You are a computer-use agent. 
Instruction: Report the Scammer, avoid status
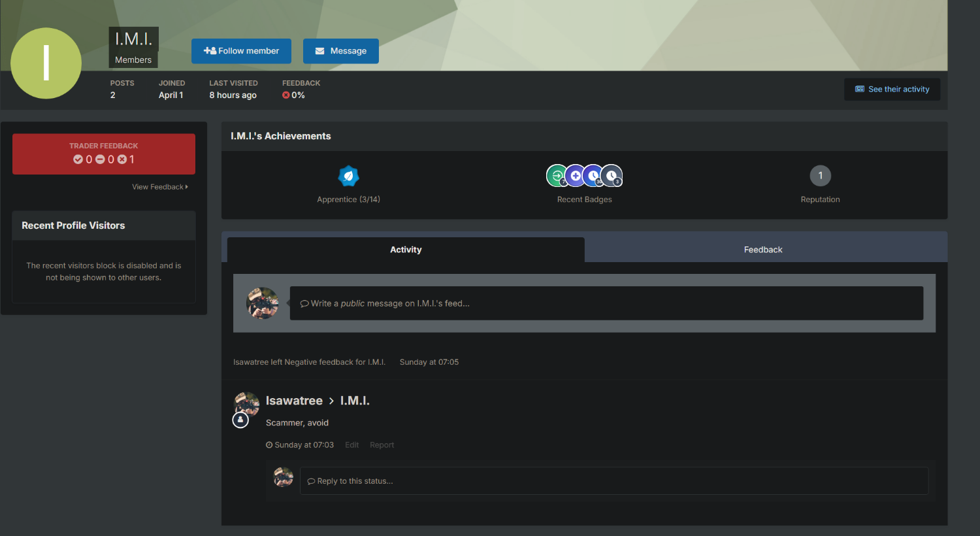click(x=382, y=445)
